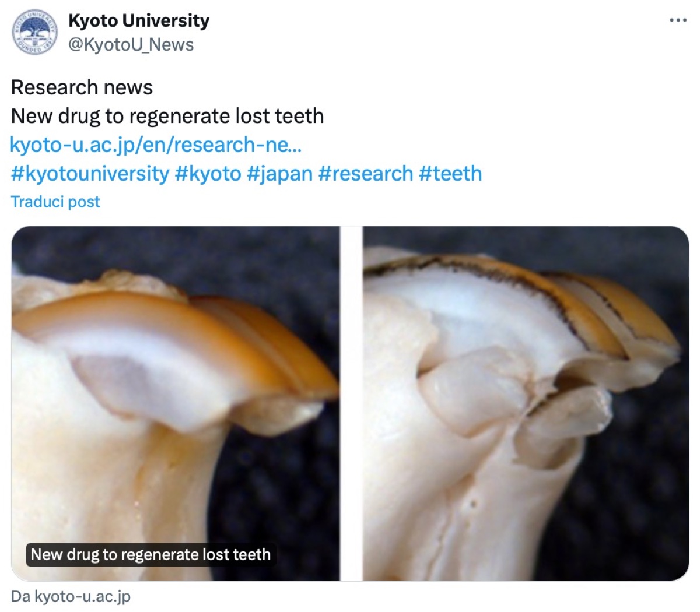This screenshot has height=612, width=700.
Task: Click the card caption overlay on the image
Action: [x=150, y=554]
